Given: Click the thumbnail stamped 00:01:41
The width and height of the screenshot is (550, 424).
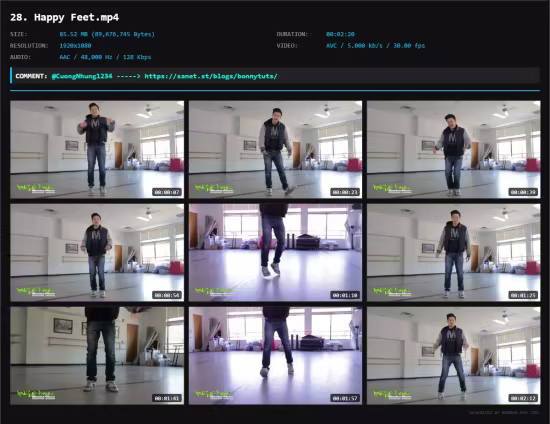Looking at the screenshot, I should [x=97, y=356].
